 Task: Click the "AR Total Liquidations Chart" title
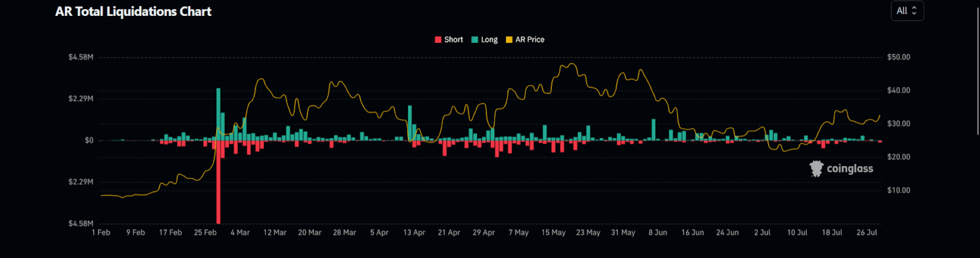pyautogui.click(x=133, y=12)
